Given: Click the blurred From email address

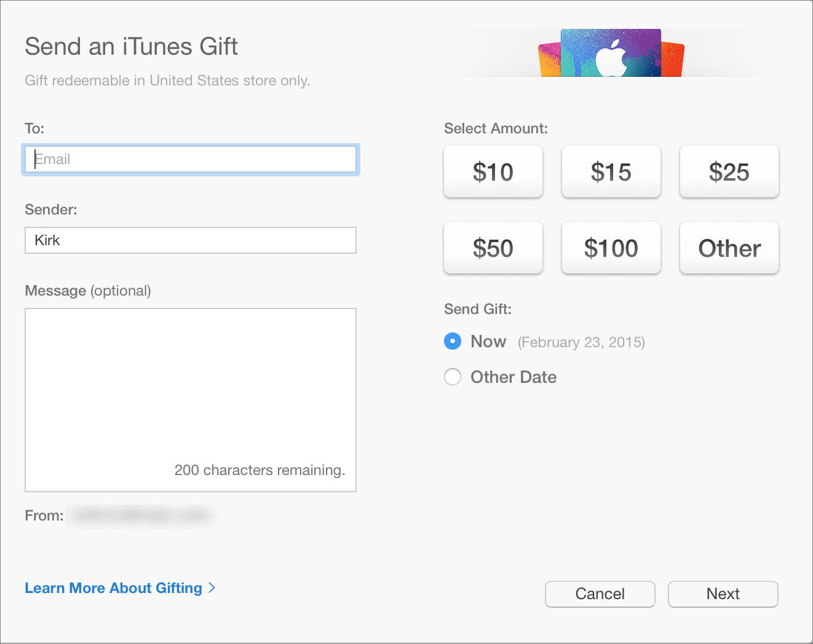Looking at the screenshot, I should pos(141,516).
